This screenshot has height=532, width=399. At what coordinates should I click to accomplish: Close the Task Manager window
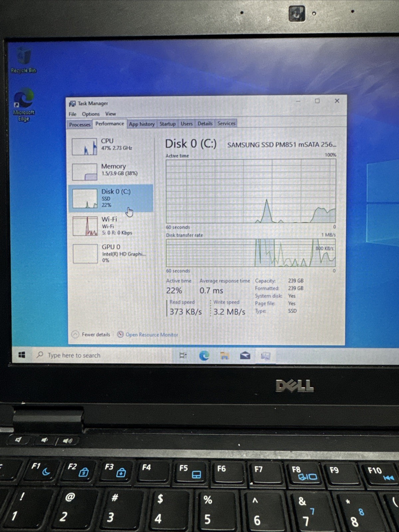coord(337,101)
